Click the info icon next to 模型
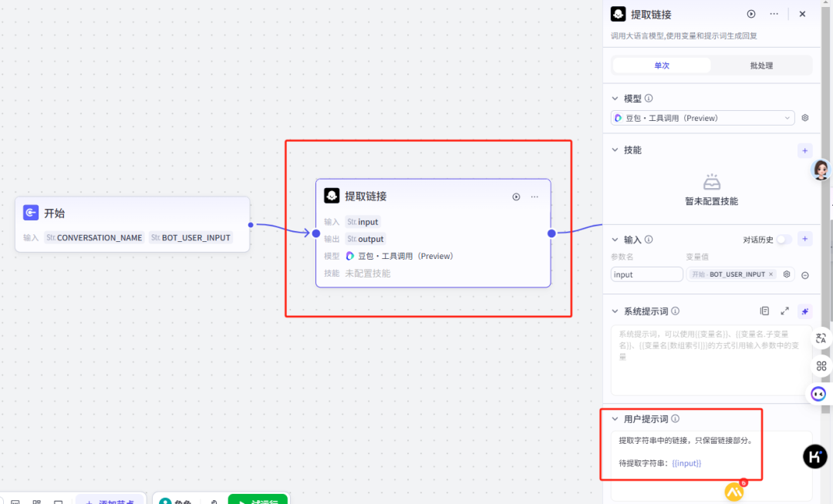The width and height of the screenshot is (833, 504). coord(649,98)
